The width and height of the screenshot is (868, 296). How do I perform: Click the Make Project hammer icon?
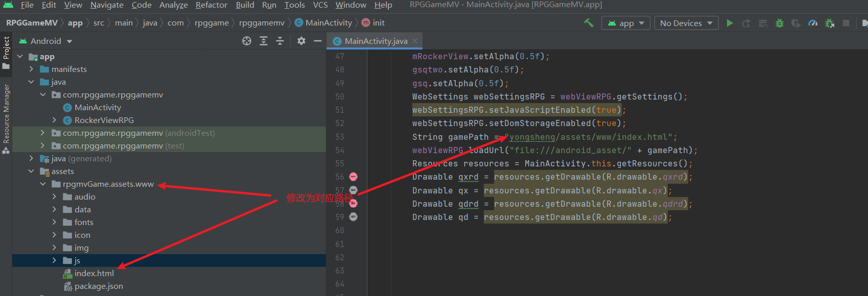[589, 23]
